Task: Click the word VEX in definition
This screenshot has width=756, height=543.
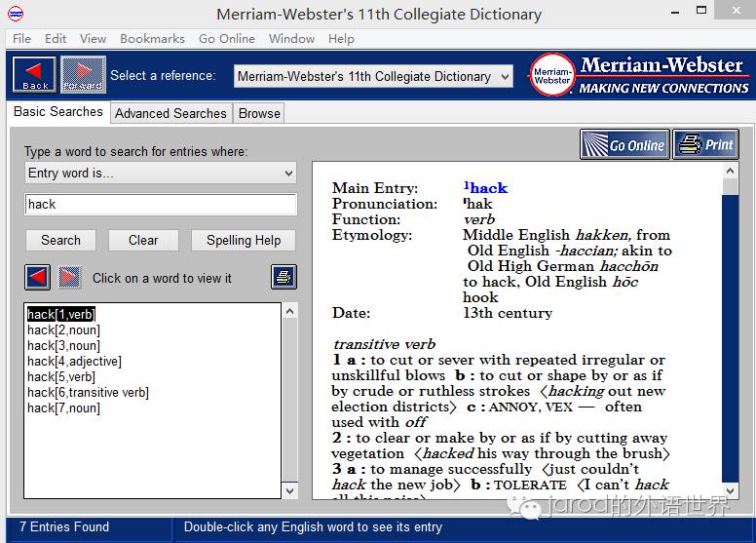Action: coord(559,407)
